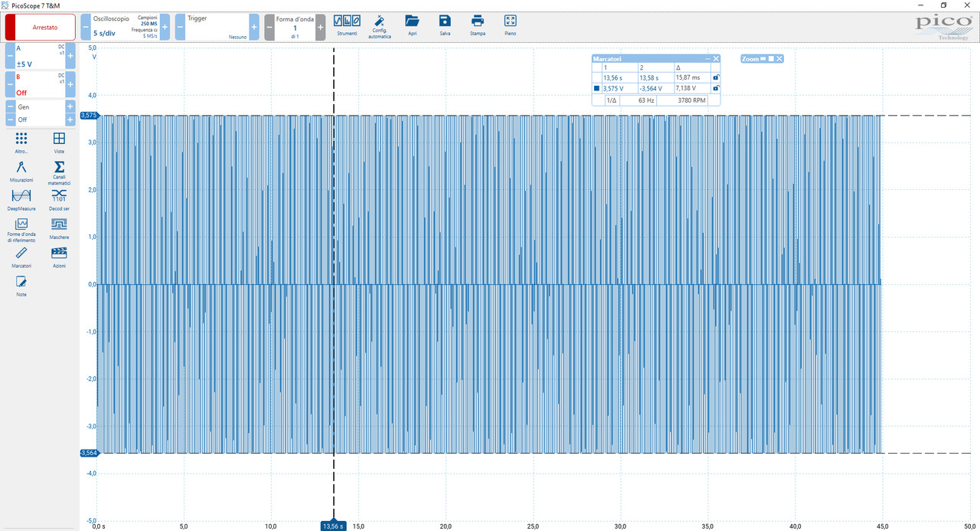Open the Viste views layout tool

pos(59,143)
